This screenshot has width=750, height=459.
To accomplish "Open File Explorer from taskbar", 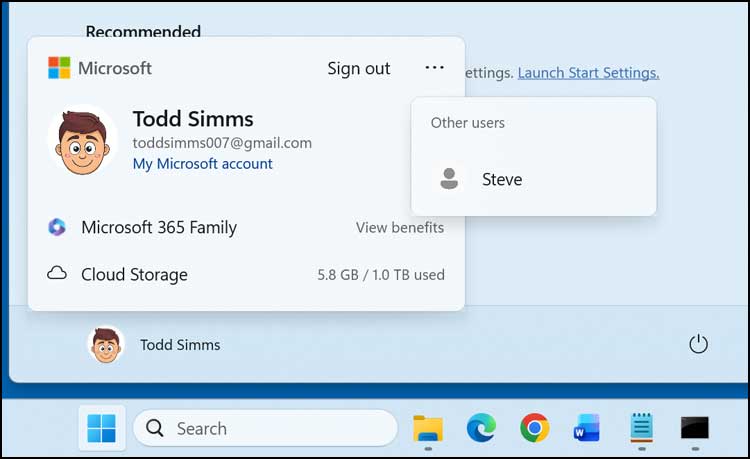I will click(428, 428).
